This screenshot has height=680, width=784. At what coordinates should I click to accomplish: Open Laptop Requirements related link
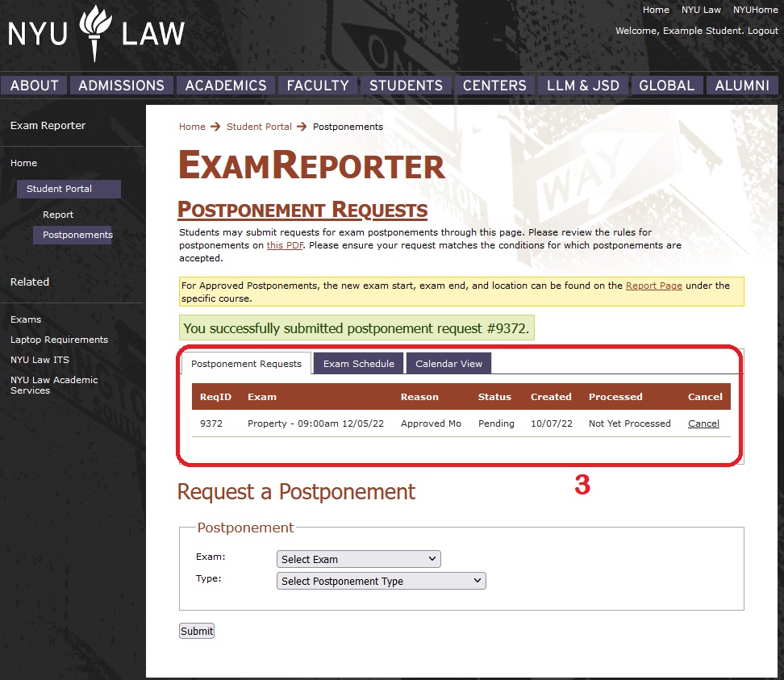pyautogui.click(x=59, y=340)
